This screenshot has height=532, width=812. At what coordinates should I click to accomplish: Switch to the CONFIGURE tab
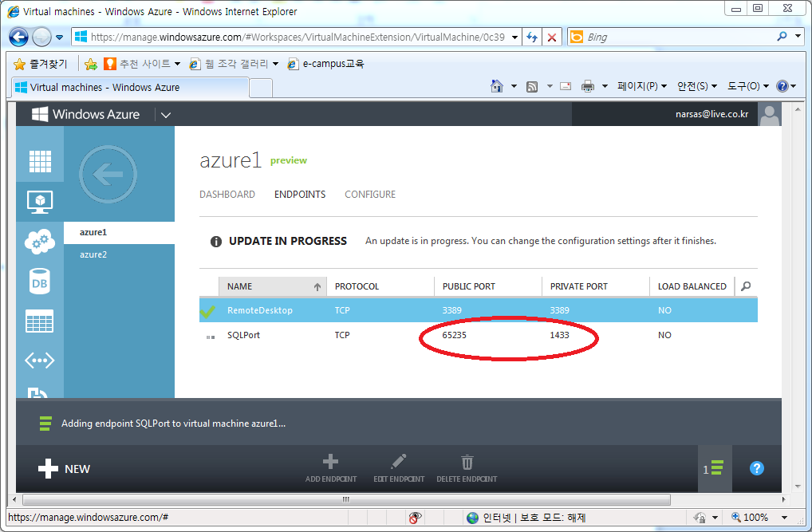tap(370, 195)
